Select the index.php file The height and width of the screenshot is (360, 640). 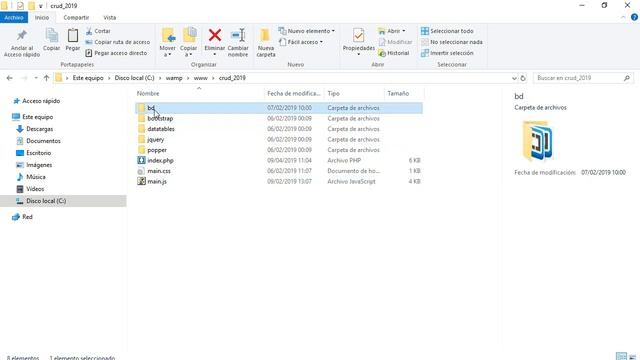279,160
